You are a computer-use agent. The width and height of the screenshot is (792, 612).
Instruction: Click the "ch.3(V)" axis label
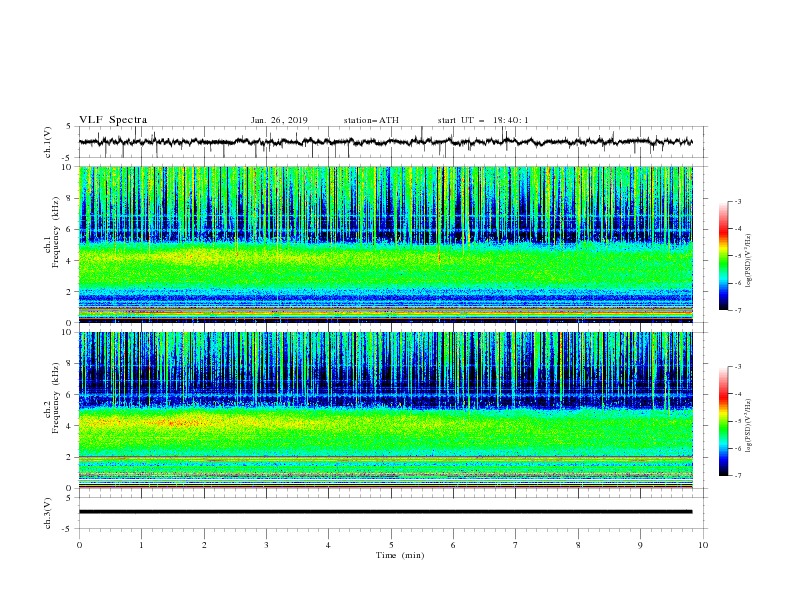click(x=48, y=513)
